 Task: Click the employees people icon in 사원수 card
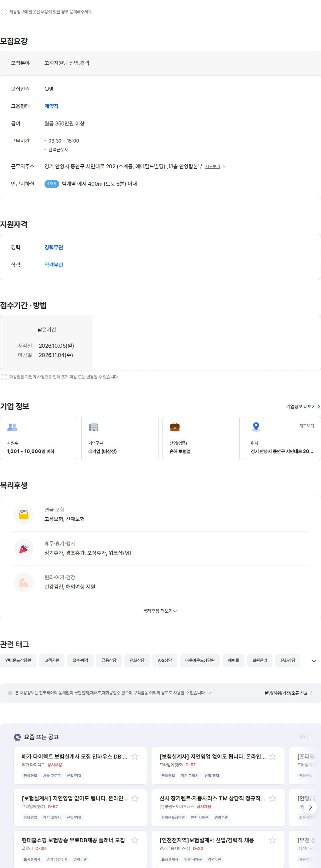pos(12,427)
